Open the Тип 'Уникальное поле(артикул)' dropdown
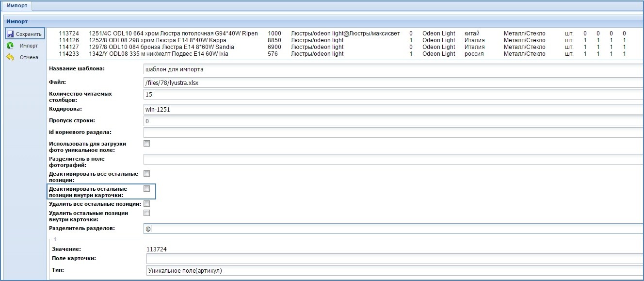Screen dimensions: 644x281 tap(393, 271)
